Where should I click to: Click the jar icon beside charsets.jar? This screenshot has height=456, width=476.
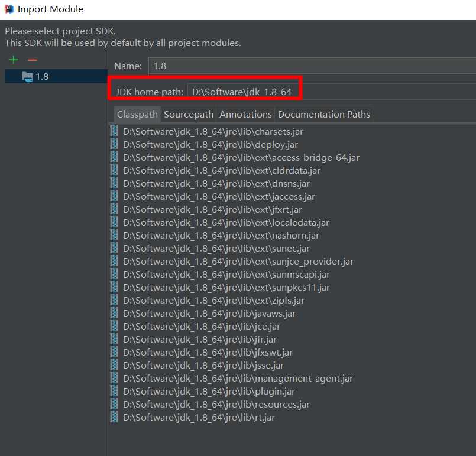[x=115, y=132]
